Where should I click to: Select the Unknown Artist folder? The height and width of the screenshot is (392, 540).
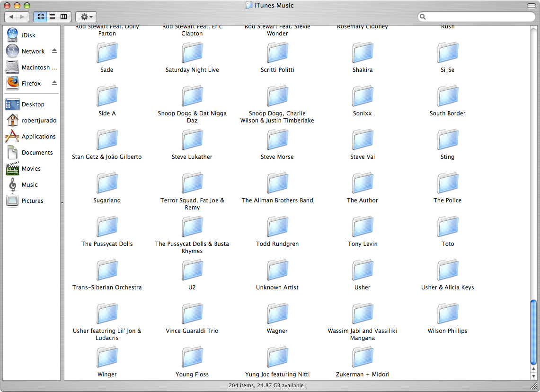pos(277,270)
